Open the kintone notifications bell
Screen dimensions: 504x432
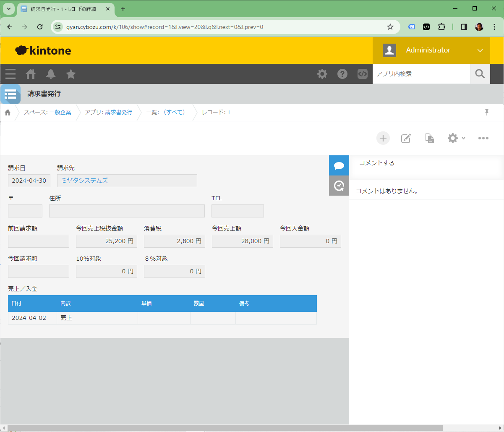point(51,74)
